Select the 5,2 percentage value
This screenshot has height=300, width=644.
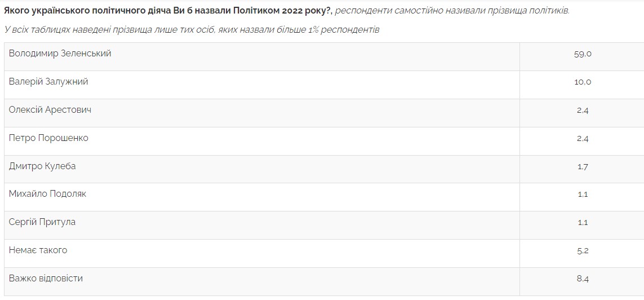(x=583, y=251)
